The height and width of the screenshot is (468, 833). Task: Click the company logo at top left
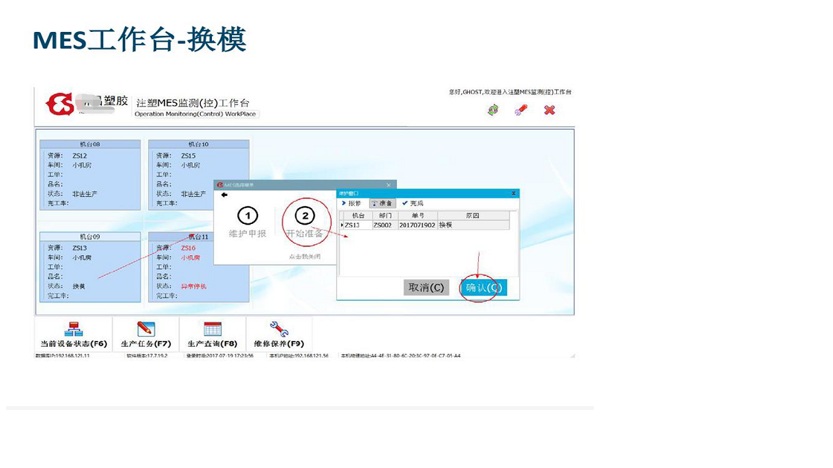[61, 104]
